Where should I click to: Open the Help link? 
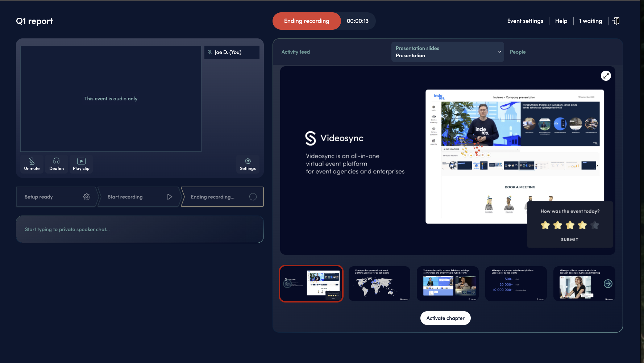pyautogui.click(x=561, y=21)
